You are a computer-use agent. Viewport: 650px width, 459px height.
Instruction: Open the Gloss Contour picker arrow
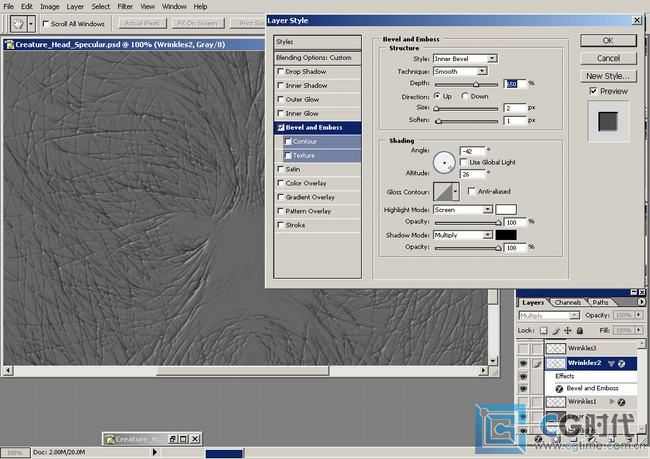(455, 192)
